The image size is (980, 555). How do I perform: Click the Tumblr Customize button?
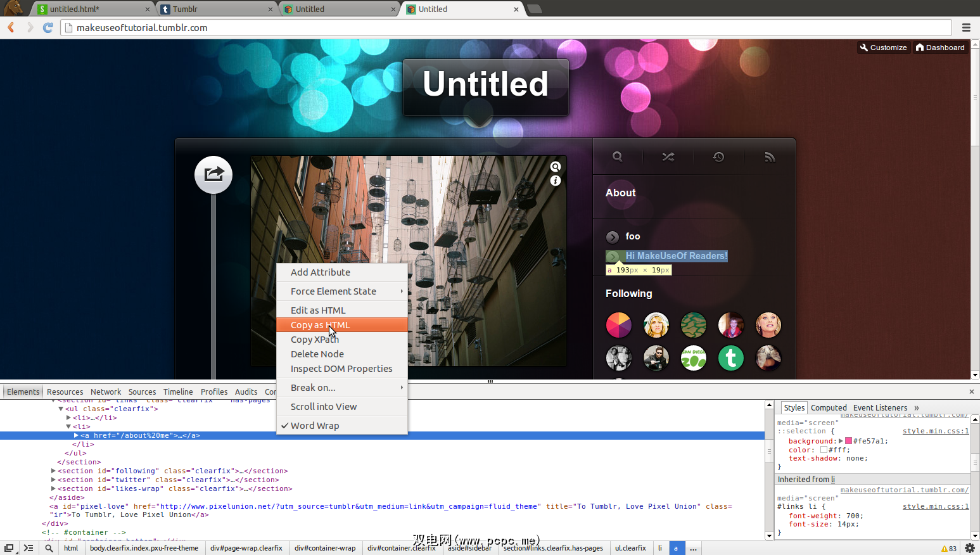(883, 48)
